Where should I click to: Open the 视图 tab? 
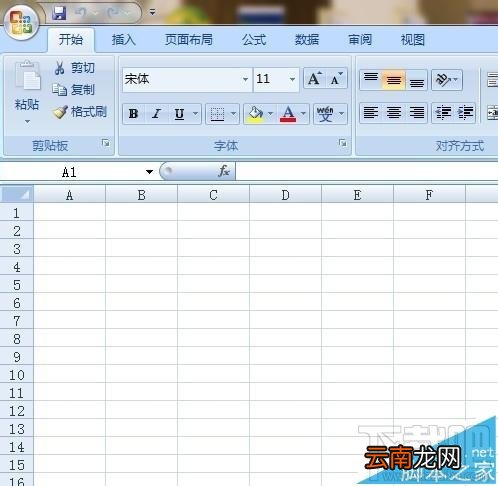tap(413, 40)
